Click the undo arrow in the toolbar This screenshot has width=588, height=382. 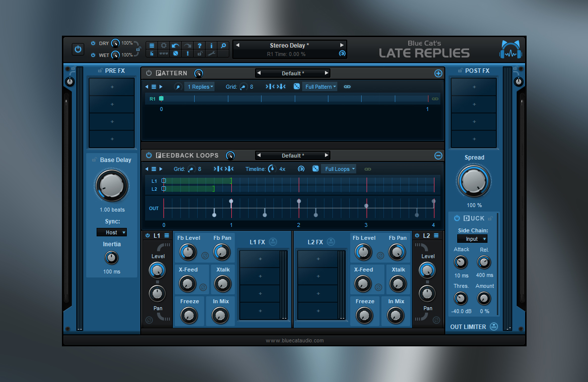[175, 46]
